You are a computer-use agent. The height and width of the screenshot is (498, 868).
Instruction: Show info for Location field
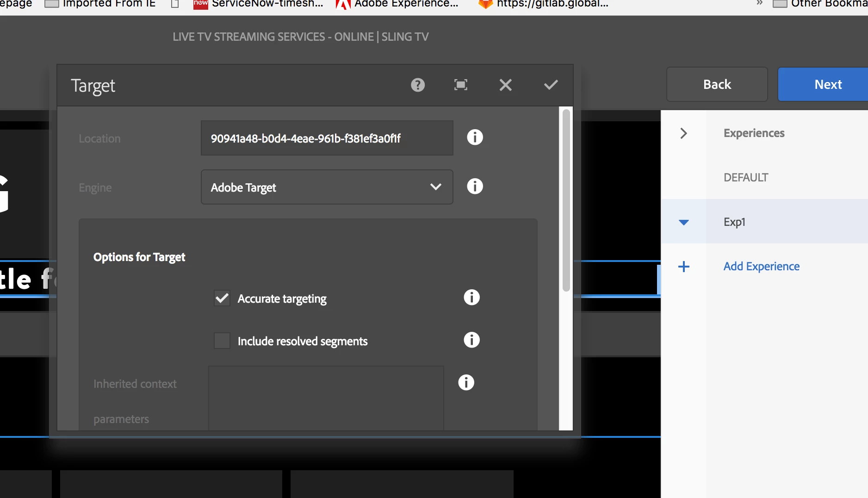pyautogui.click(x=475, y=137)
